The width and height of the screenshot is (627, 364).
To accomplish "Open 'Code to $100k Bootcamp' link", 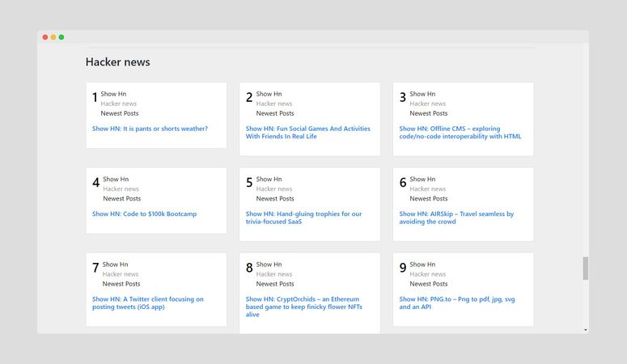I will click(x=144, y=214).
